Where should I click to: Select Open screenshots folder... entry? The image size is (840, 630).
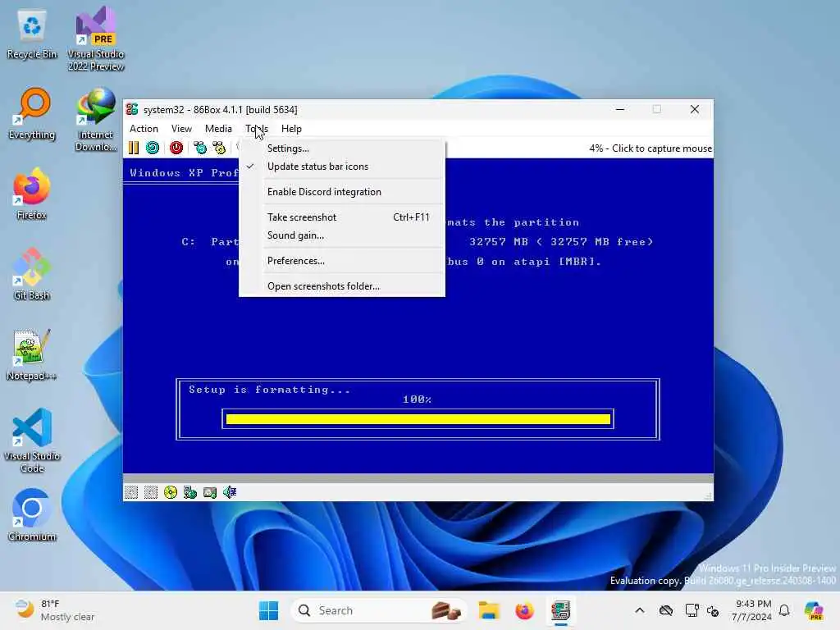pos(342,286)
